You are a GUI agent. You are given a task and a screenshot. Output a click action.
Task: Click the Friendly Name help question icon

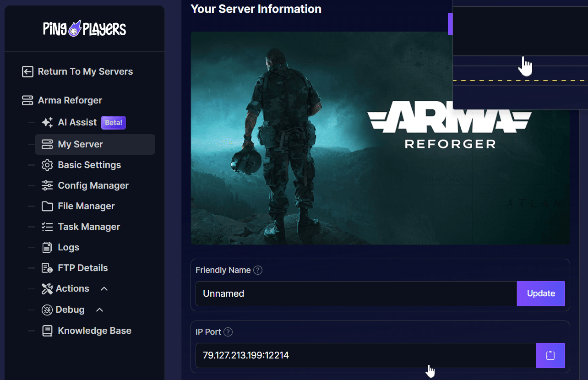click(x=258, y=270)
